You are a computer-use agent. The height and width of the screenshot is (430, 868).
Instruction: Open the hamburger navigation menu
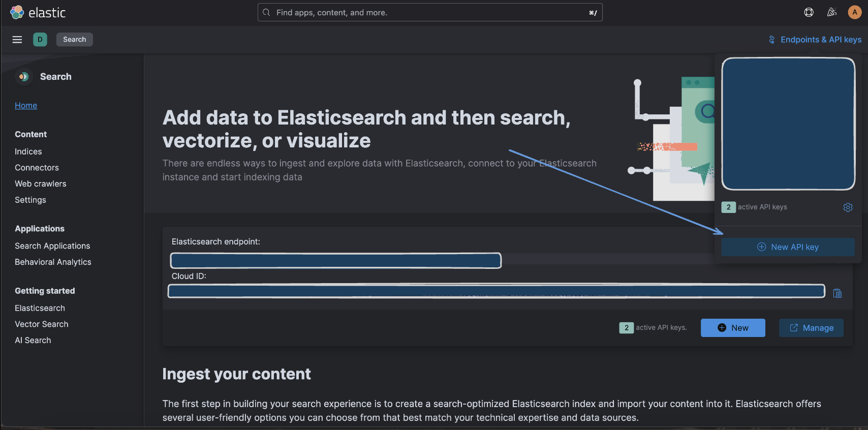pos(17,40)
